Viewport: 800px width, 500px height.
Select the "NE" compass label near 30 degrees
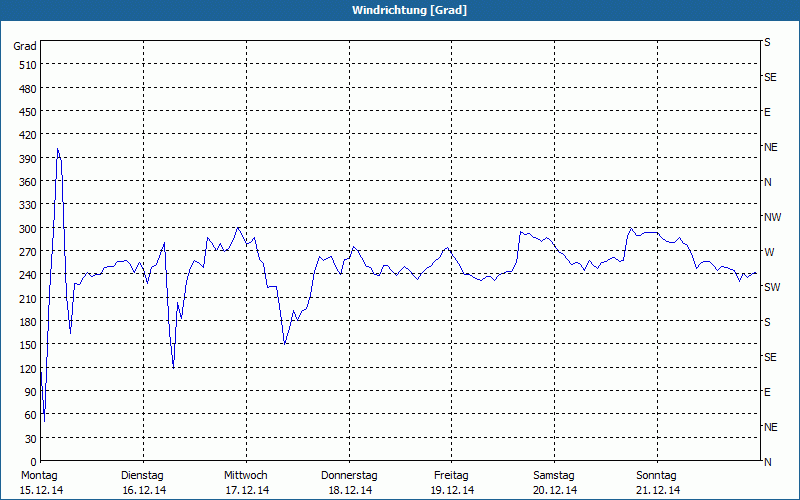click(x=771, y=427)
